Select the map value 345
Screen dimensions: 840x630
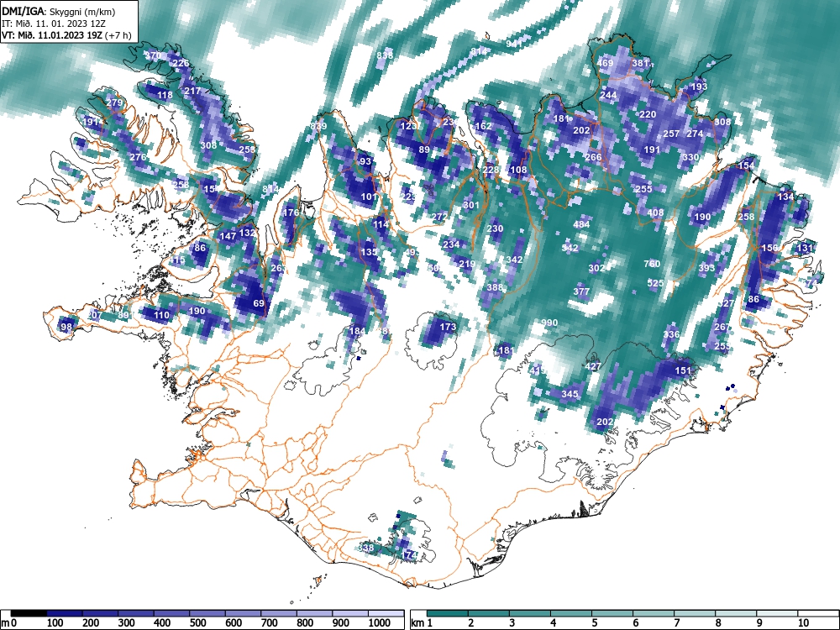(x=570, y=394)
